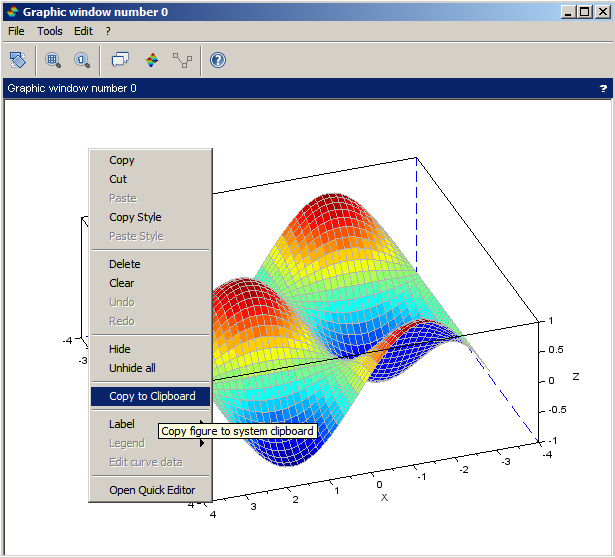Click the question mark on the blue dock bar
This screenshot has height=558, width=615.
(603, 88)
